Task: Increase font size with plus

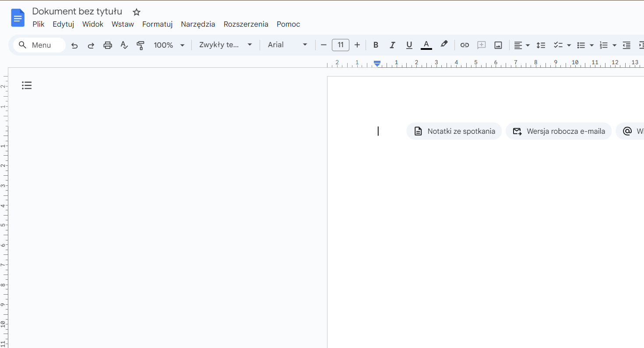Action: point(357,45)
